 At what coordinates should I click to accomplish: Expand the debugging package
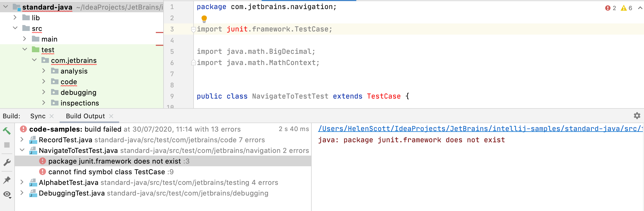point(44,92)
